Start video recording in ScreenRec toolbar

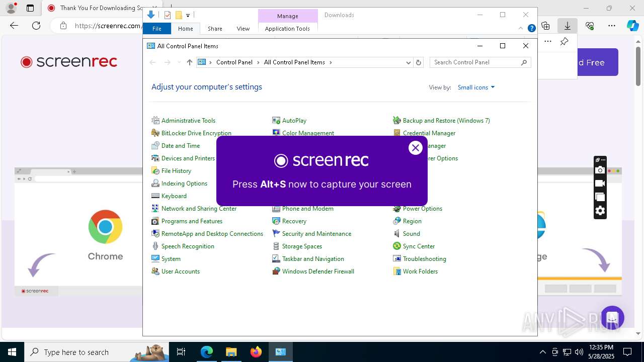click(600, 184)
